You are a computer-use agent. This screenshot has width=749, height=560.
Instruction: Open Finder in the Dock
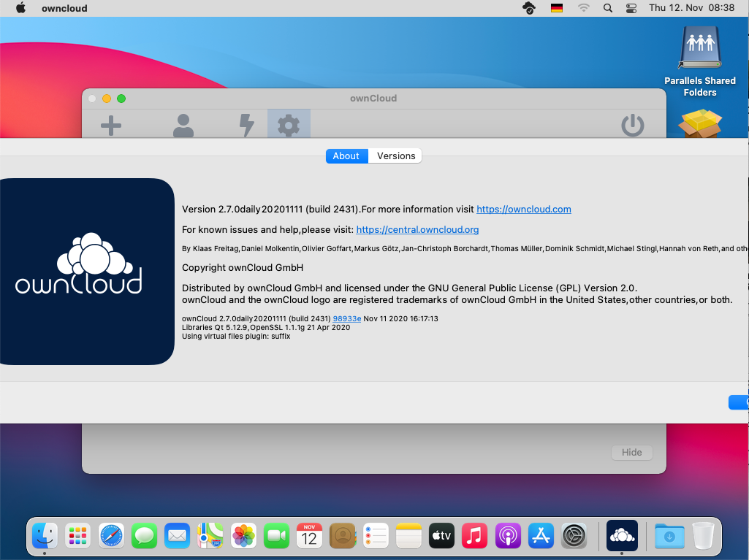tap(45, 535)
